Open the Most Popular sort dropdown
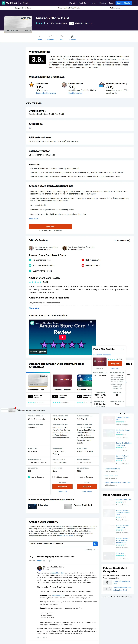 (x=91, y=550)
